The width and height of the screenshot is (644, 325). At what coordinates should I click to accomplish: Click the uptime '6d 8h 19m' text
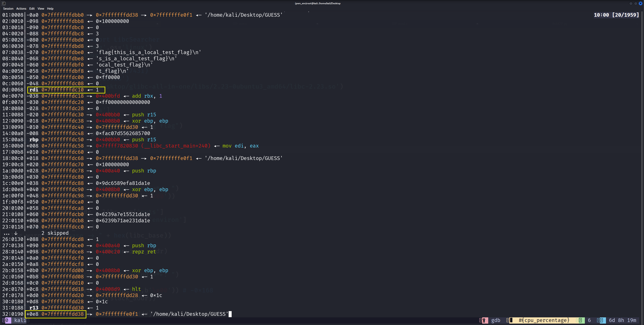pos(622,320)
